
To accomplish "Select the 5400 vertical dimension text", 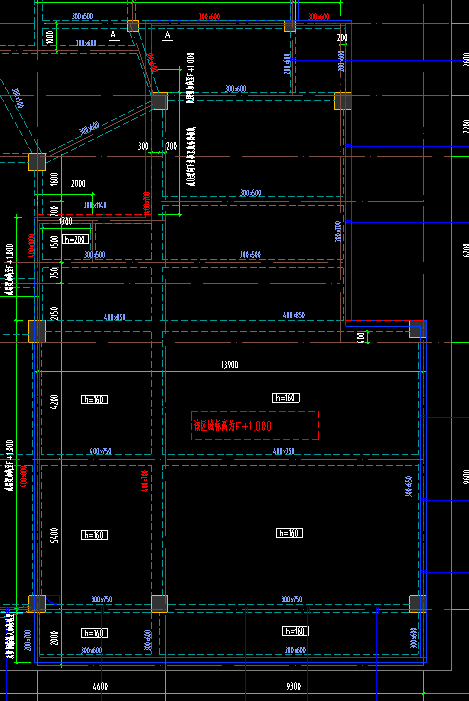I will (x=55, y=535).
